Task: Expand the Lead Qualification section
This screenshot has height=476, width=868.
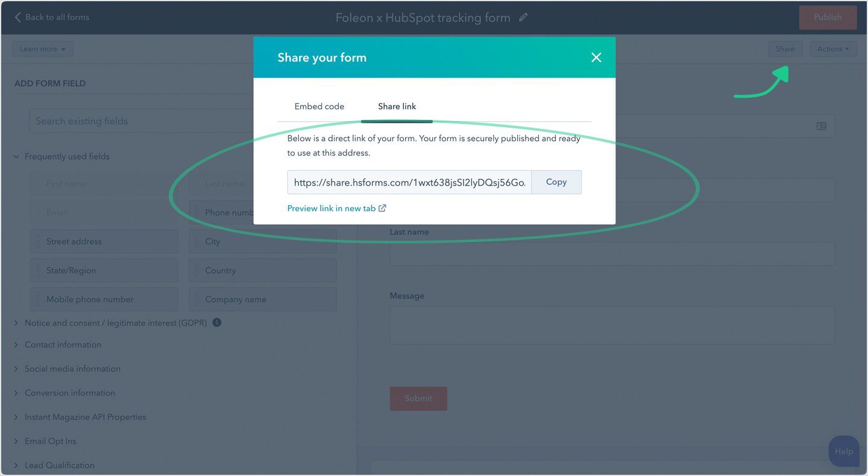Action: tap(59, 465)
